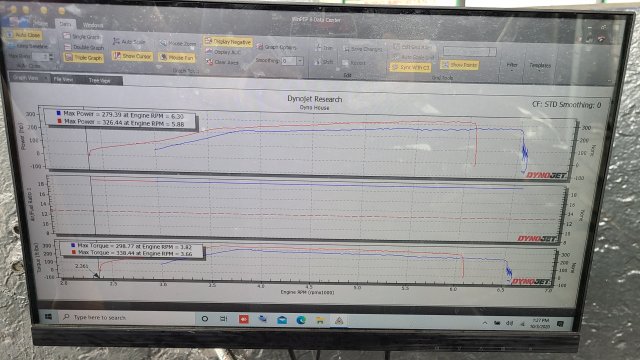
Task: Show hidden system tray icons
Action: (484, 323)
